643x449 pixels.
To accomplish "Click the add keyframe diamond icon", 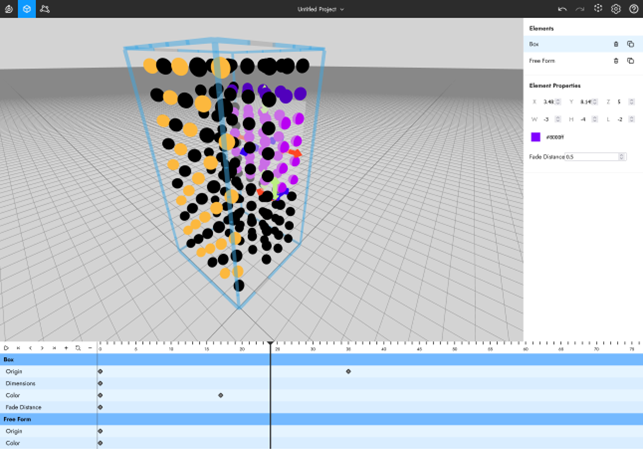I will click(x=66, y=348).
